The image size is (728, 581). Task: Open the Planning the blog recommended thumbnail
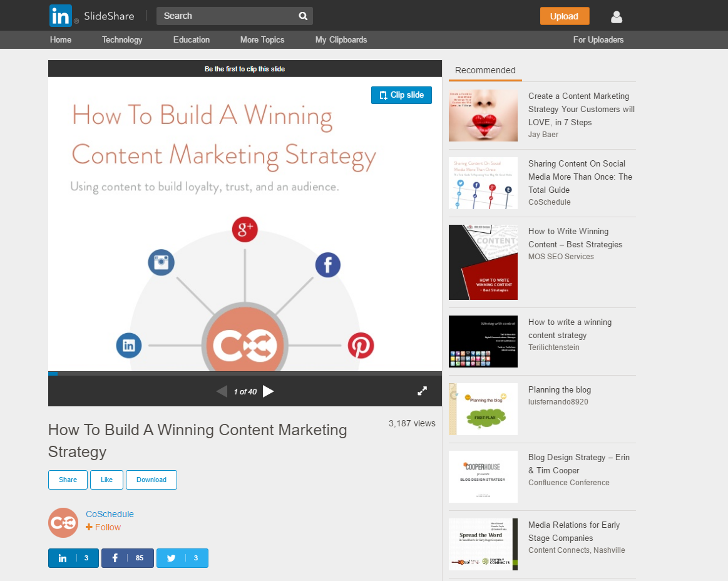(x=483, y=409)
